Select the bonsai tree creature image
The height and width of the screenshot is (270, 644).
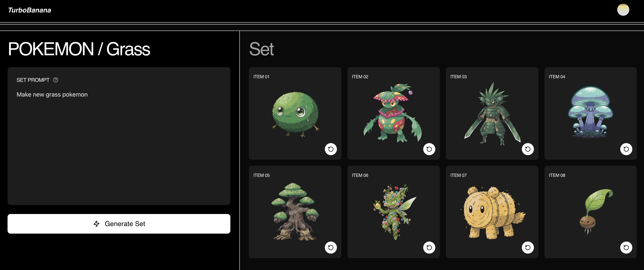pyautogui.click(x=295, y=212)
